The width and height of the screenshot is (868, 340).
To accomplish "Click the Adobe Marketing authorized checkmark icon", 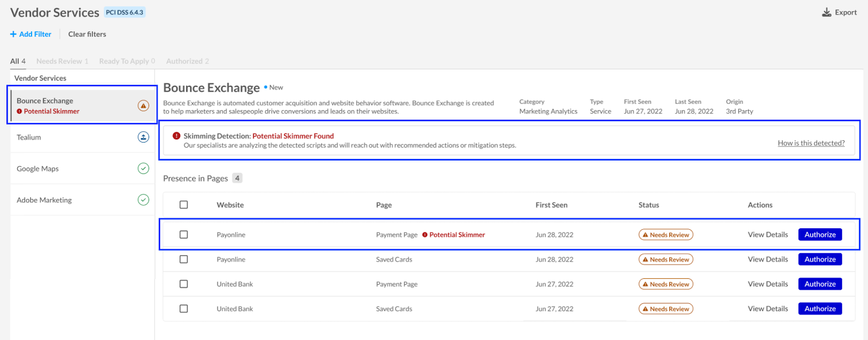I will click(x=143, y=200).
